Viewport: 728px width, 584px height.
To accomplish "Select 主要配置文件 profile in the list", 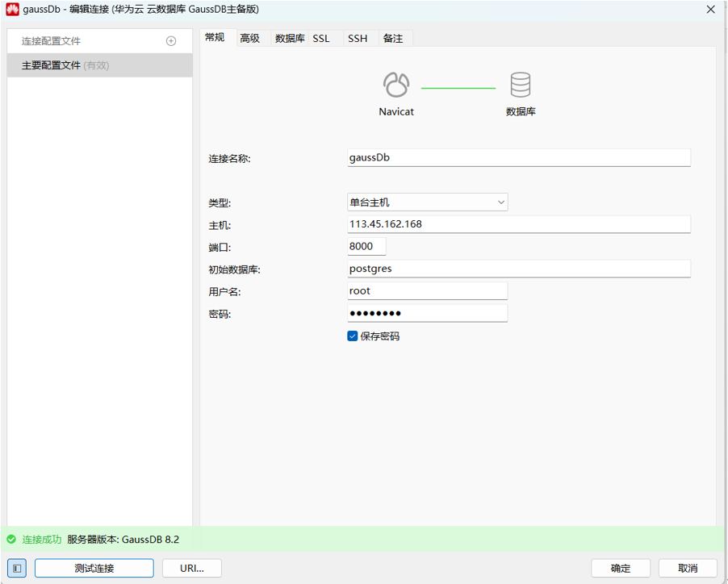I will [x=100, y=65].
